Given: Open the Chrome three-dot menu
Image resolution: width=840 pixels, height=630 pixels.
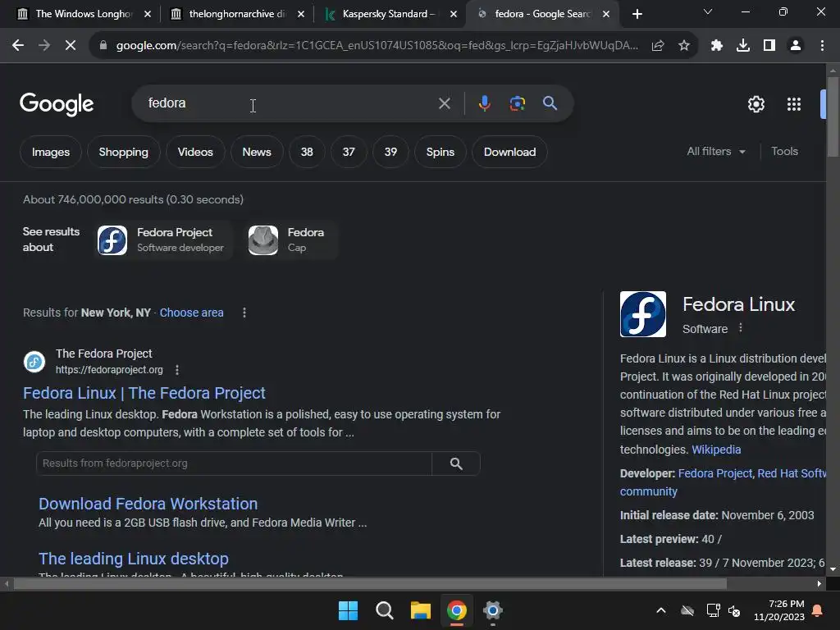Looking at the screenshot, I should (822, 46).
